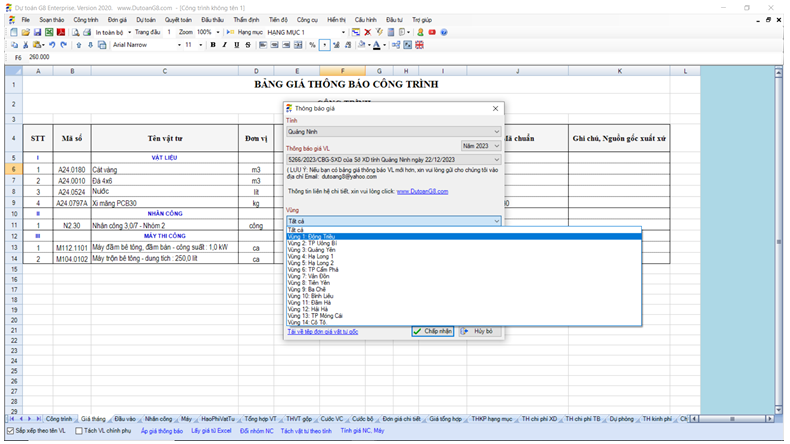Click the Redo arrow icon
The image size is (790, 444).
click(63, 45)
